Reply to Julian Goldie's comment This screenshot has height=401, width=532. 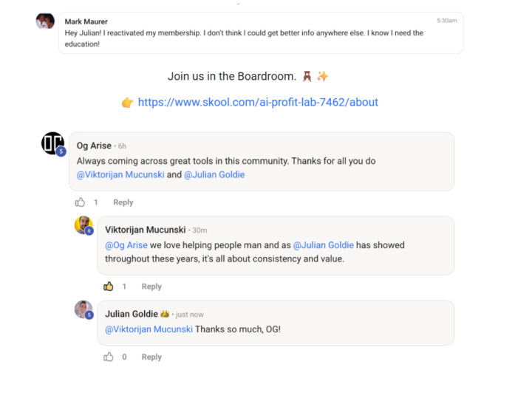pos(151,357)
